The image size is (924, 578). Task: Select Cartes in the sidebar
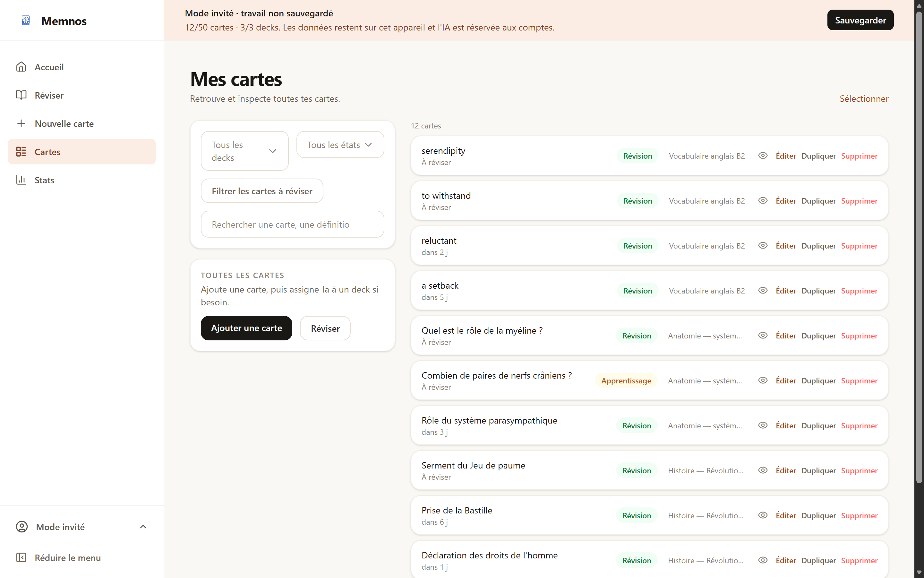pos(82,152)
